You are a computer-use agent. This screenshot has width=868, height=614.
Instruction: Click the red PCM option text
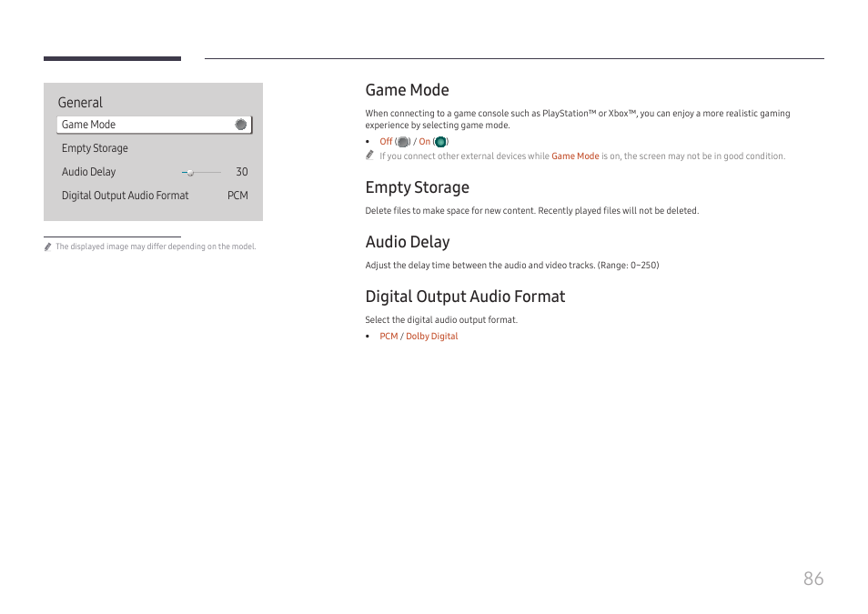[389, 336]
